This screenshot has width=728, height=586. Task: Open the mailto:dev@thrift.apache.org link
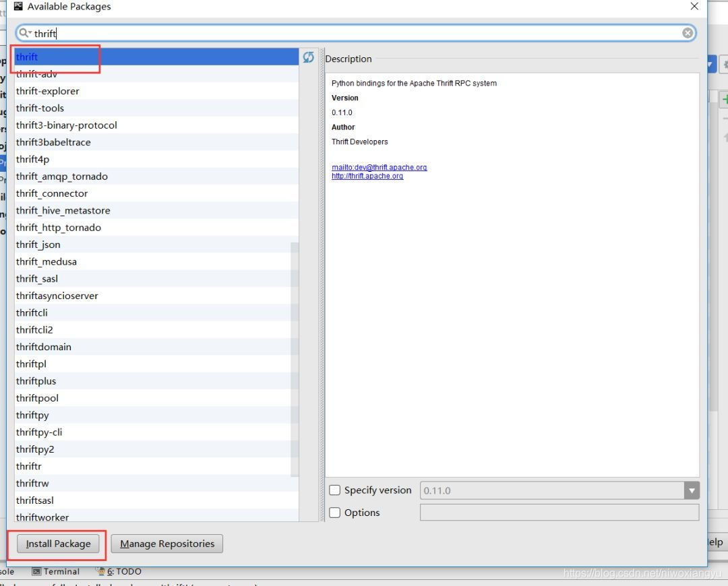click(x=380, y=168)
